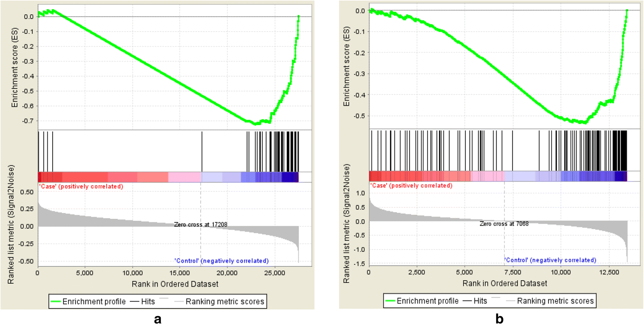Click 'Ranked list metric (Signal2Noise)' title in plot a
644x327 pixels.
(11, 224)
